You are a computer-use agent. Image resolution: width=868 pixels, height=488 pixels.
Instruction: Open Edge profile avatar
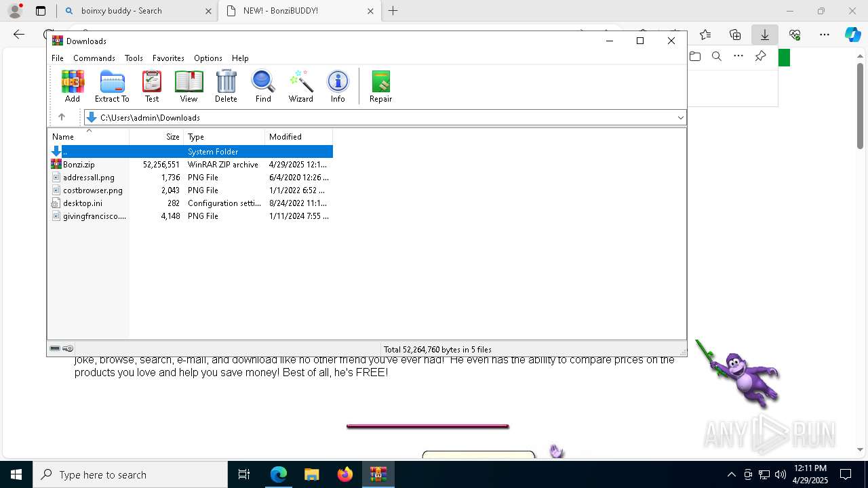[14, 11]
